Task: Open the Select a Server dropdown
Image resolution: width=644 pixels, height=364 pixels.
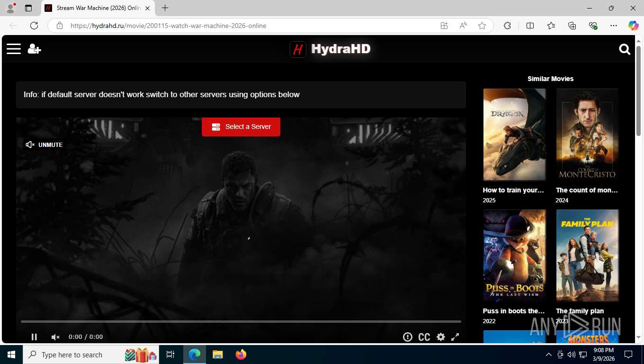Action: click(241, 127)
